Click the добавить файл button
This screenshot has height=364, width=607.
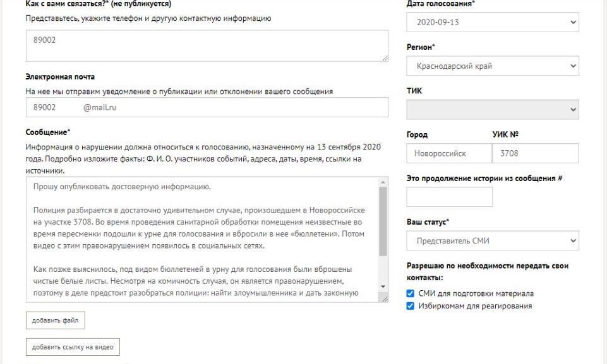pyautogui.click(x=56, y=320)
